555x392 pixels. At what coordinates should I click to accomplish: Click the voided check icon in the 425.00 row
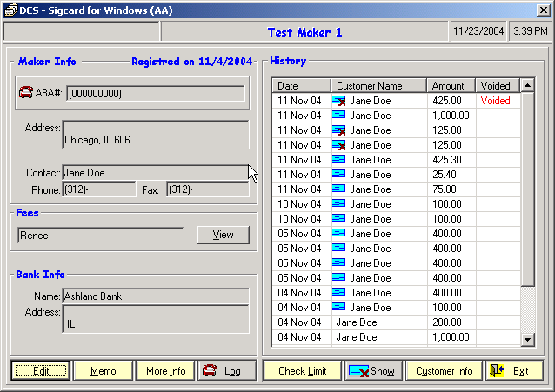339,101
